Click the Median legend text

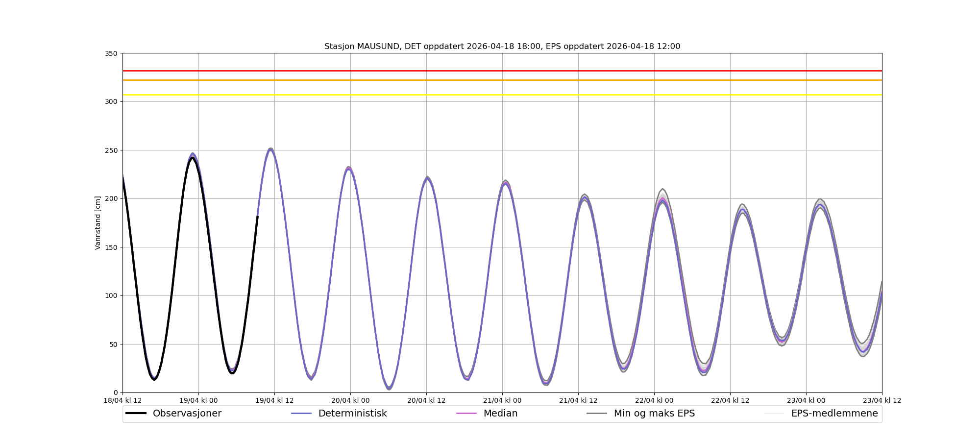(x=500, y=414)
